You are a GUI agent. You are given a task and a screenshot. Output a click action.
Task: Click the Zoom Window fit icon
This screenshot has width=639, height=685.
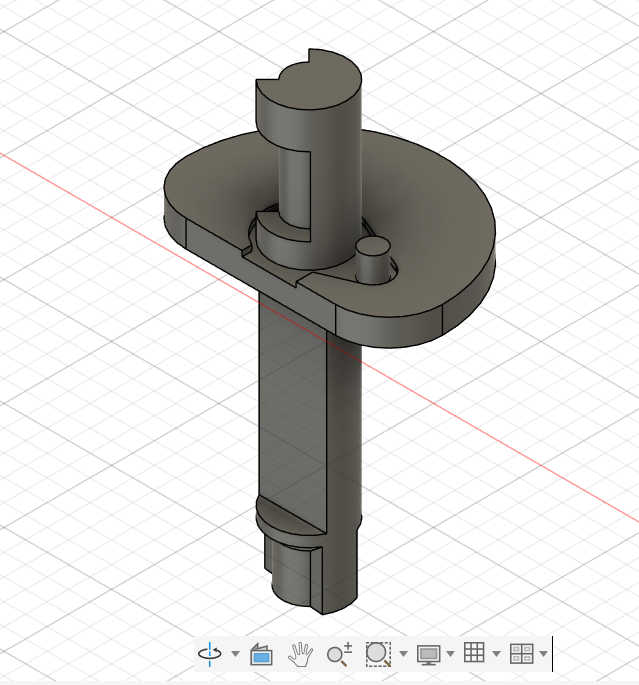click(x=377, y=654)
